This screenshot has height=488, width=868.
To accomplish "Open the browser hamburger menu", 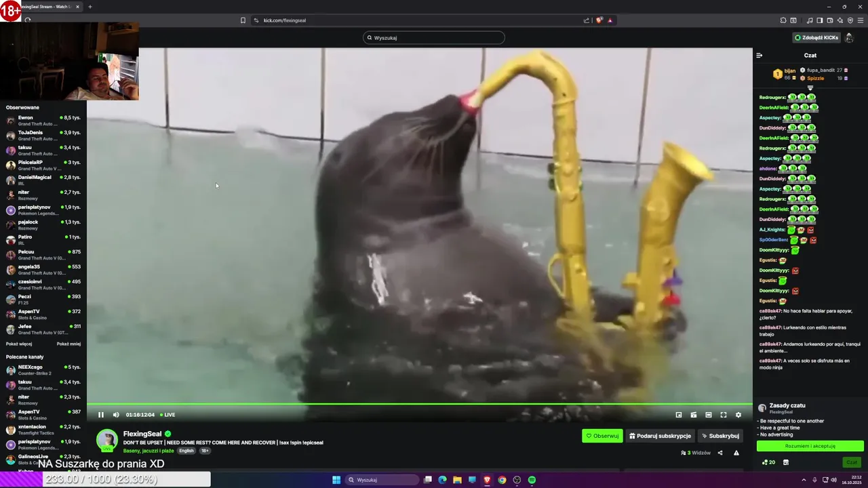I will click(861, 20).
